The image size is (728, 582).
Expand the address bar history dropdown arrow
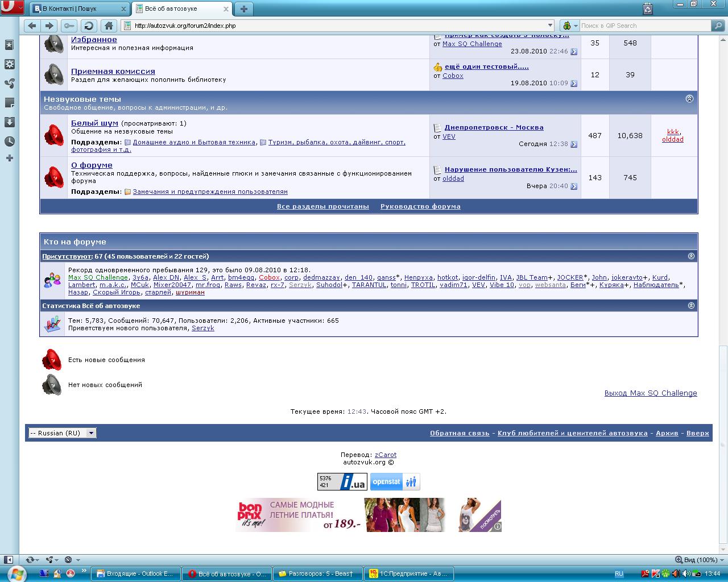click(550, 26)
